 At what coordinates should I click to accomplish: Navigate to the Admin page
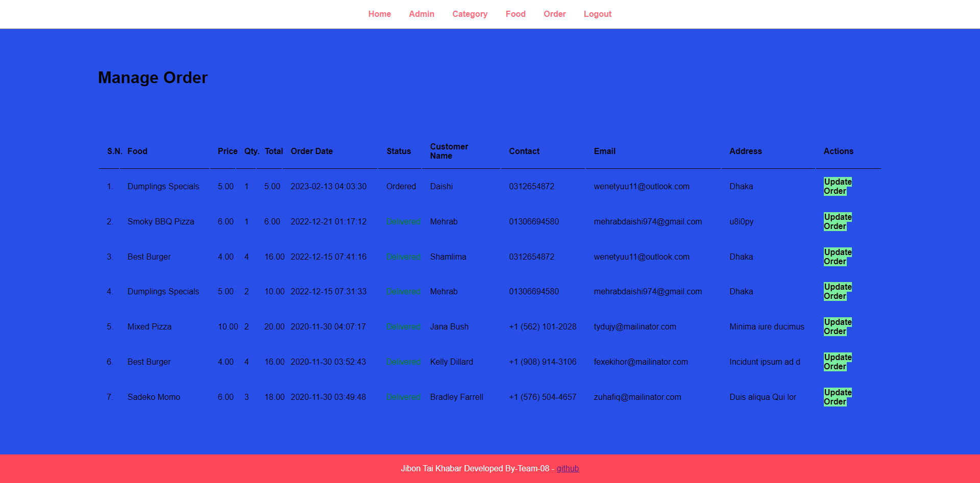(x=421, y=14)
